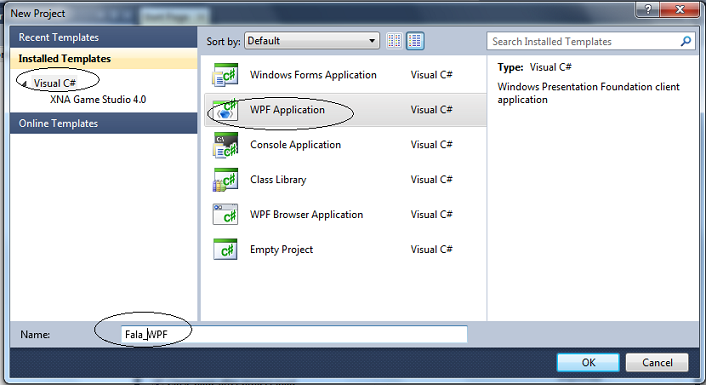Confirm the project with OK
This screenshot has width=706, height=385.
coord(588,362)
